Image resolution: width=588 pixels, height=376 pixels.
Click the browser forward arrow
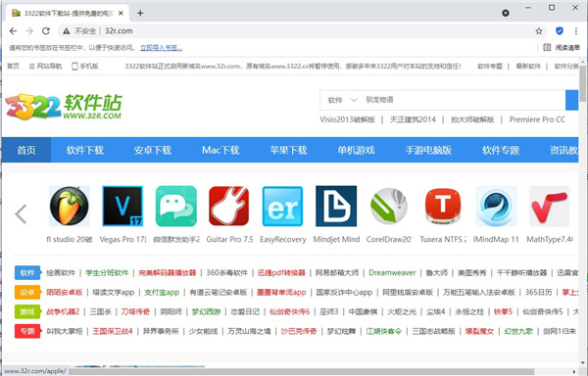29,31
